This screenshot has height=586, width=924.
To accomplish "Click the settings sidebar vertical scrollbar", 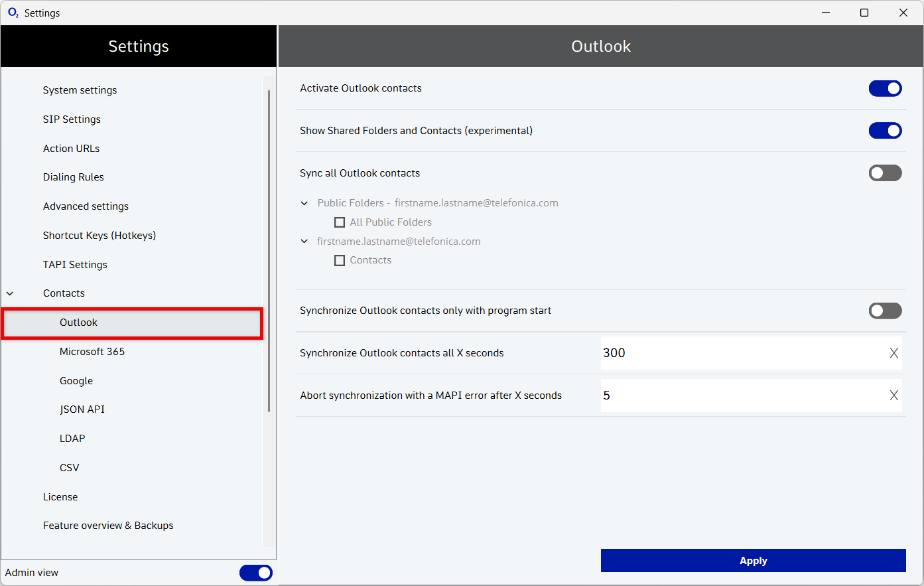I will click(269, 251).
